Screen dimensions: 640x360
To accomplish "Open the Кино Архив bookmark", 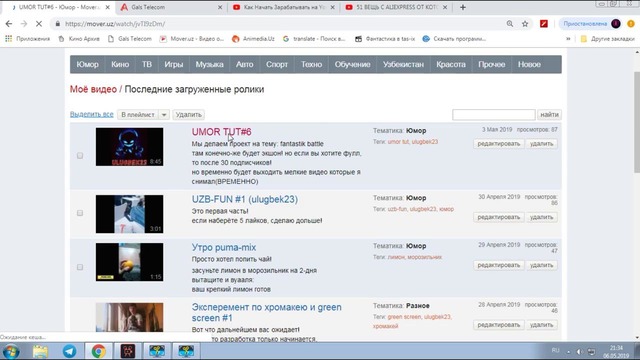I will pos(79,39).
